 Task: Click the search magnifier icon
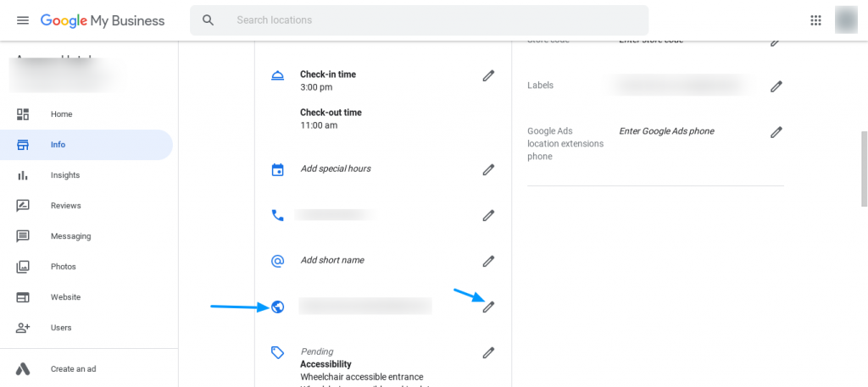pyautogui.click(x=209, y=20)
